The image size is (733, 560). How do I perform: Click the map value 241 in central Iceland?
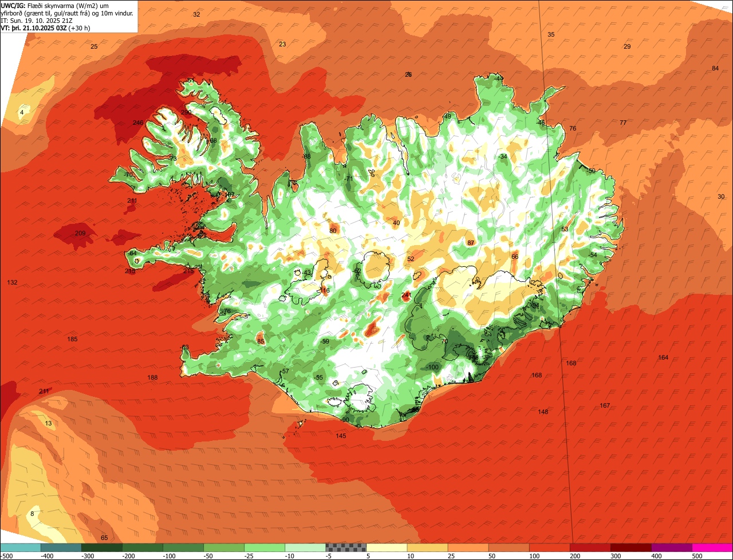(x=407, y=295)
